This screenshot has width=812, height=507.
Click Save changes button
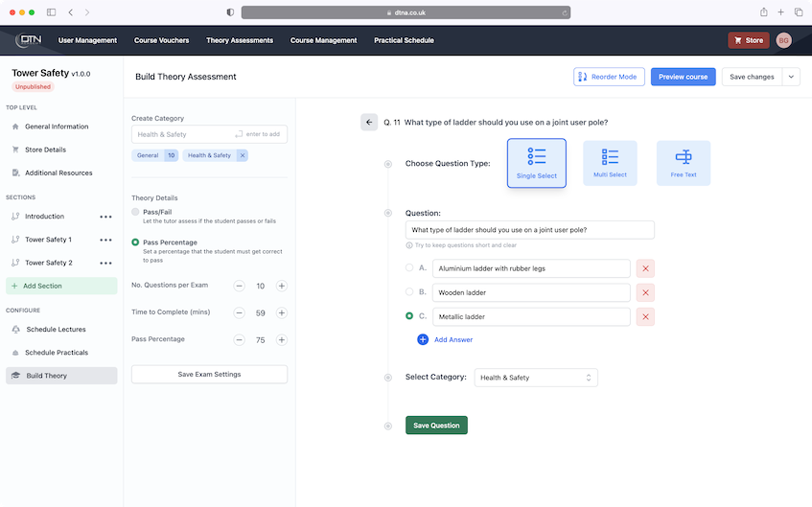[752, 77]
